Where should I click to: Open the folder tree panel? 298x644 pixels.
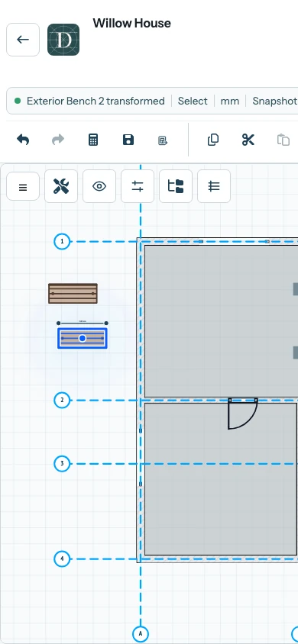(x=176, y=186)
